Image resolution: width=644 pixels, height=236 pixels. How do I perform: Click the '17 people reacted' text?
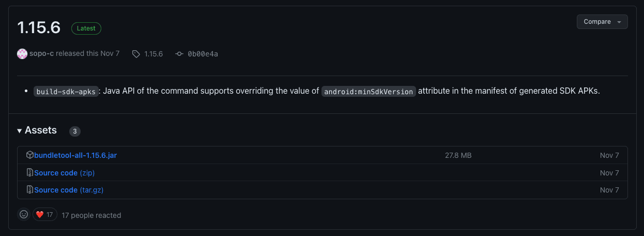91,215
